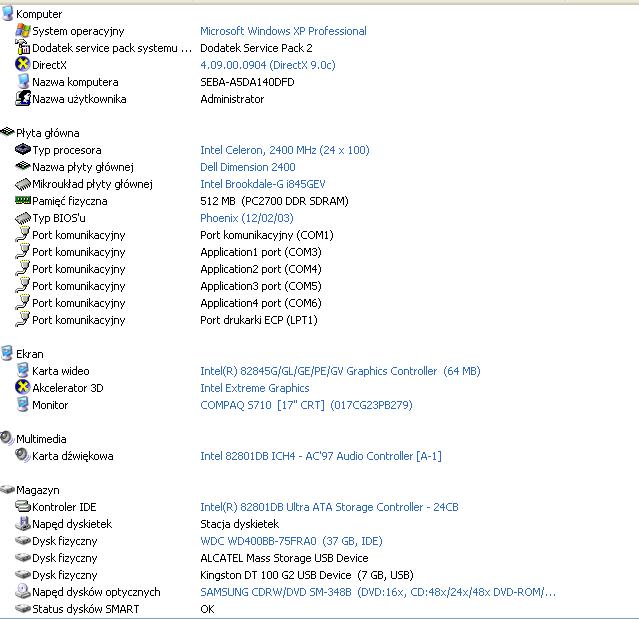The image size is (639, 619).
Task: Open the COMPAQ S710 monitor link
Action: point(306,405)
